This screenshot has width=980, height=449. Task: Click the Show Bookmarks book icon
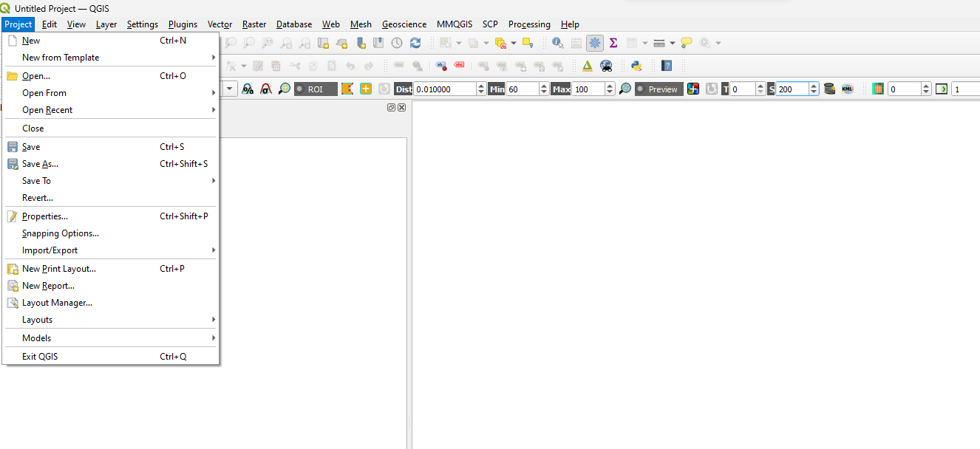click(x=378, y=44)
